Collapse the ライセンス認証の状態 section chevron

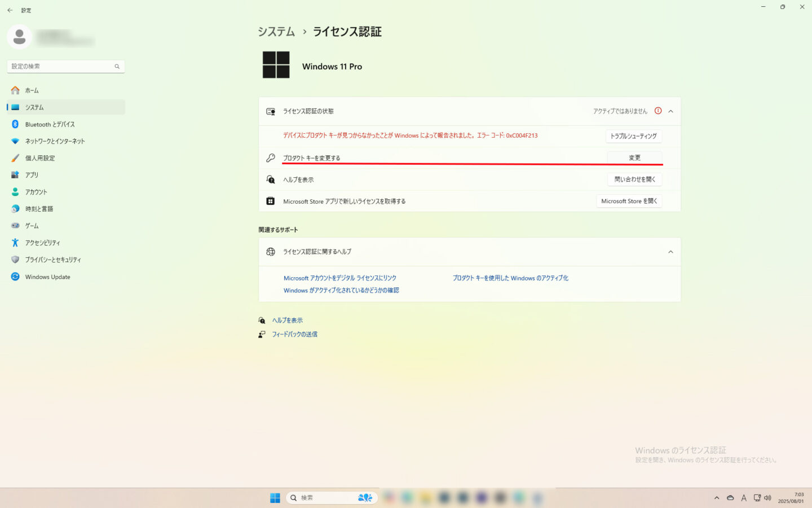(x=670, y=111)
